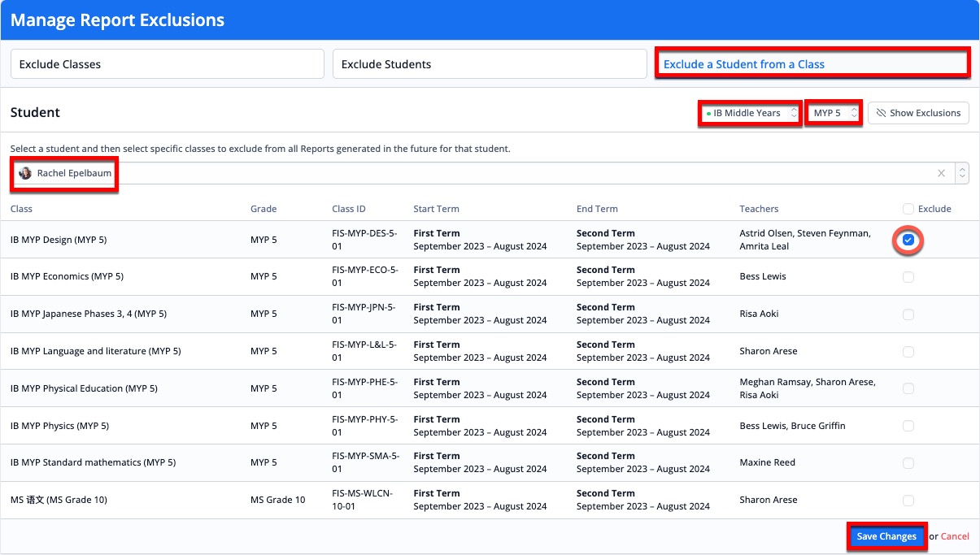This screenshot has width=980, height=555.
Task: Click green status dot beside IB Middle Years
Action: (708, 114)
